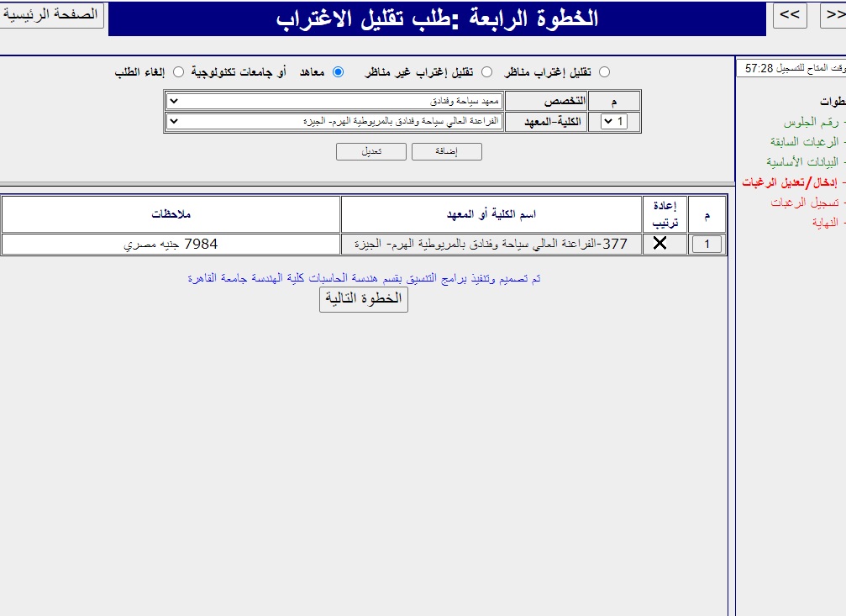Select تقليل إغتراب غير مناظر radio button
The width and height of the screenshot is (846, 616).
(x=486, y=71)
